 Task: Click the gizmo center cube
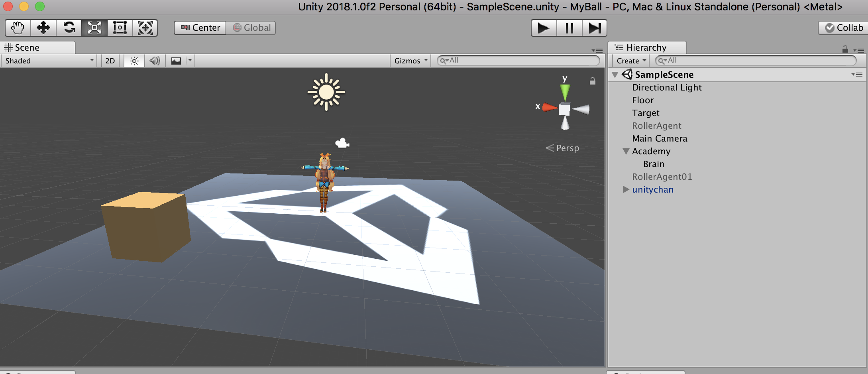564,109
